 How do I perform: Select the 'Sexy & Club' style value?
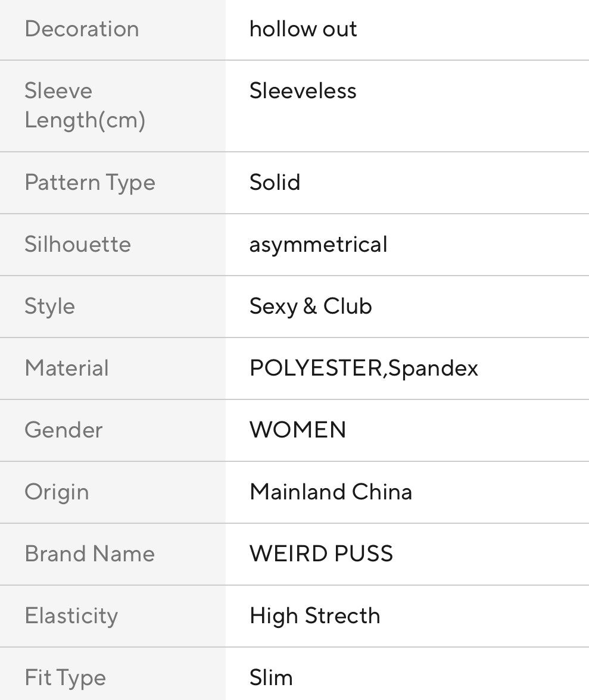point(310,307)
